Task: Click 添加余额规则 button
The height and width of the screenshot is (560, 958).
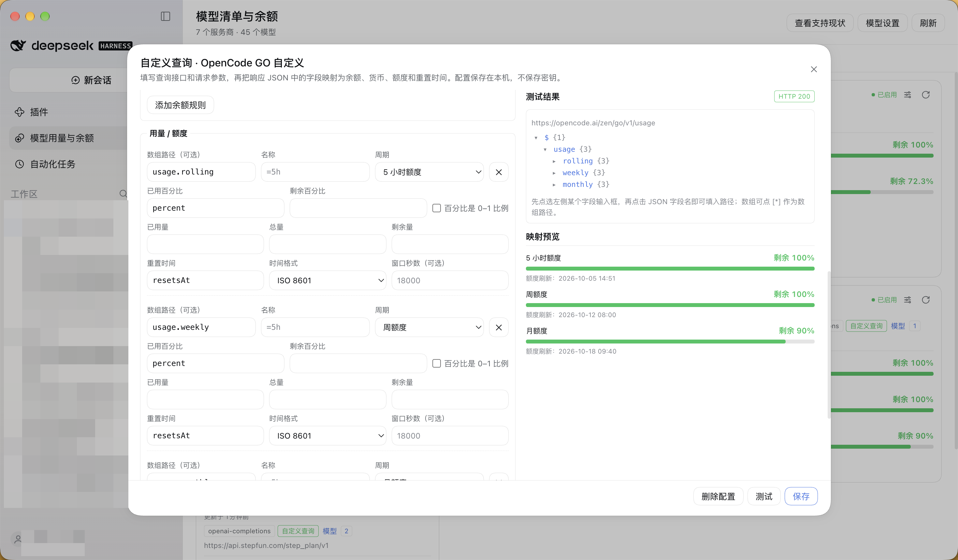Action: (x=180, y=105)
